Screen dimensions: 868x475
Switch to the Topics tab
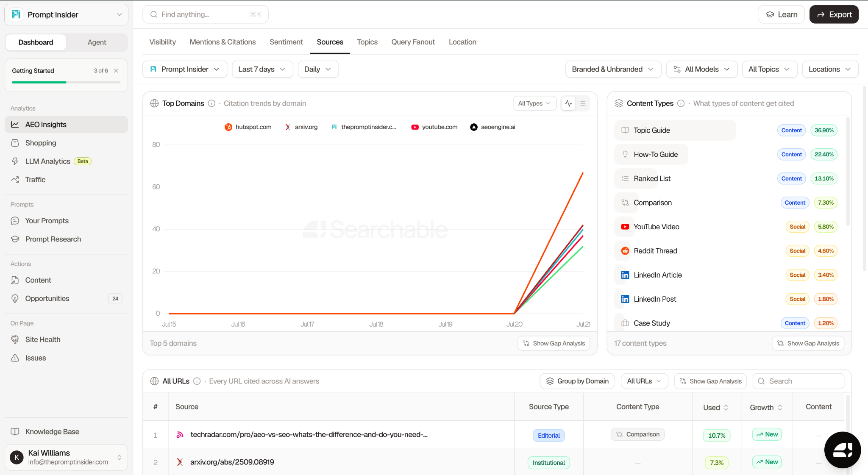(x=367, y=42)
